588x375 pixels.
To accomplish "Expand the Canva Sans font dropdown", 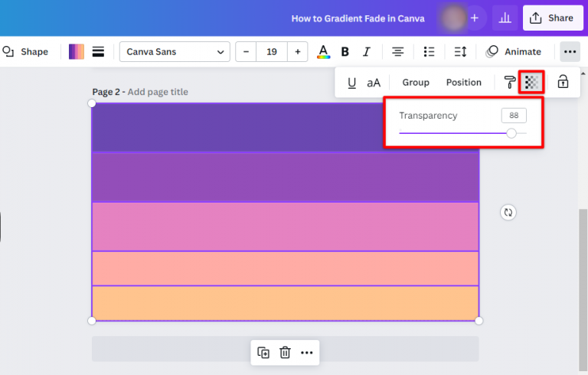I will pos(175,52).
